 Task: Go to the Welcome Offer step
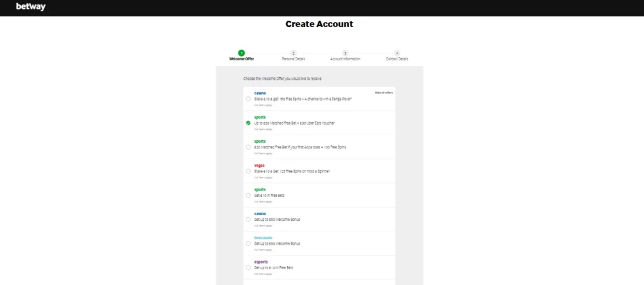point(241,55)
